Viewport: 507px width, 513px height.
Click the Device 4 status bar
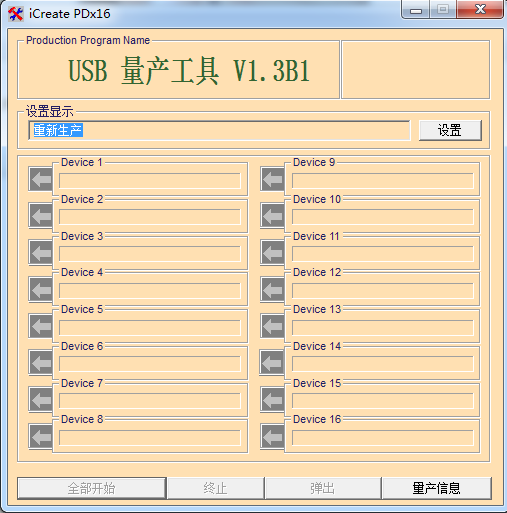coord(150,291)
